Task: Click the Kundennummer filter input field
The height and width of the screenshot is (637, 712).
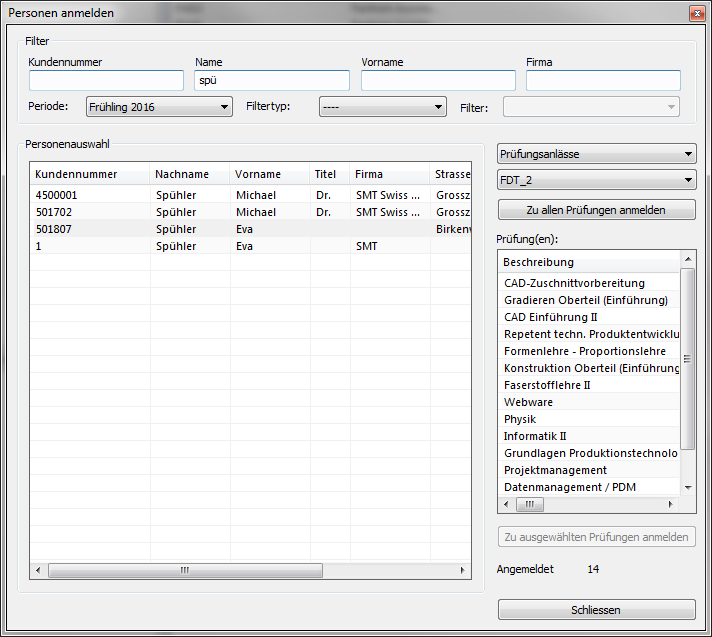Action: click(x=106, y=81)
